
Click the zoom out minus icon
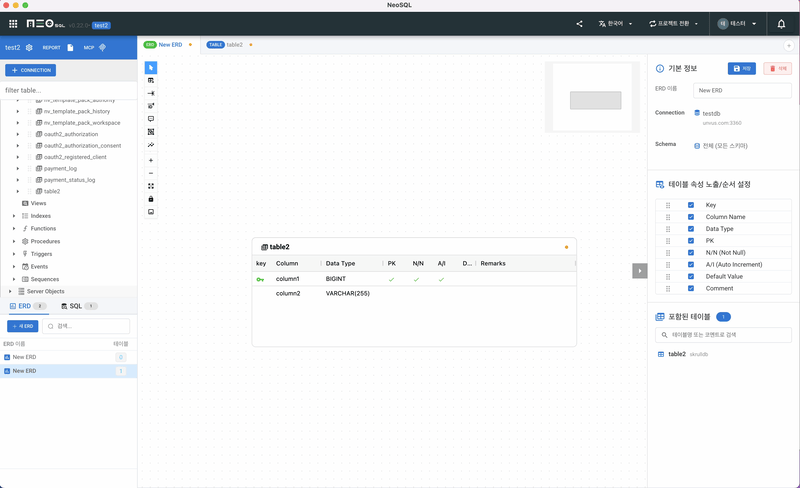coord(151,173)
